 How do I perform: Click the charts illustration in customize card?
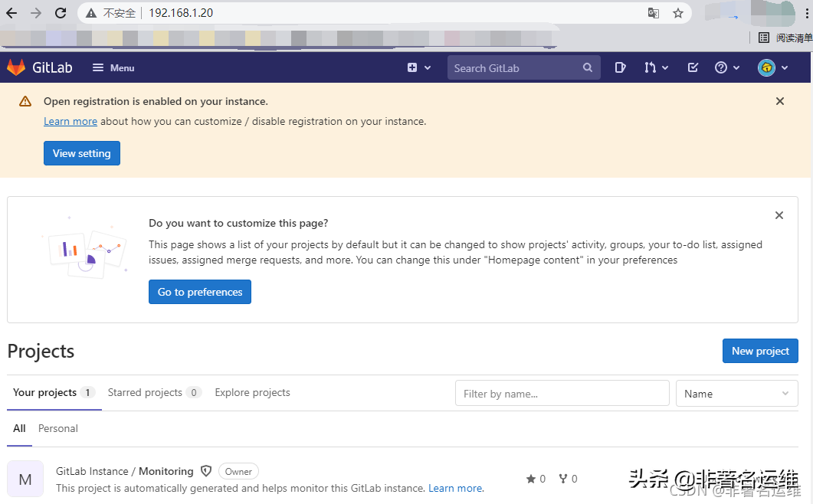click(85, 247)
